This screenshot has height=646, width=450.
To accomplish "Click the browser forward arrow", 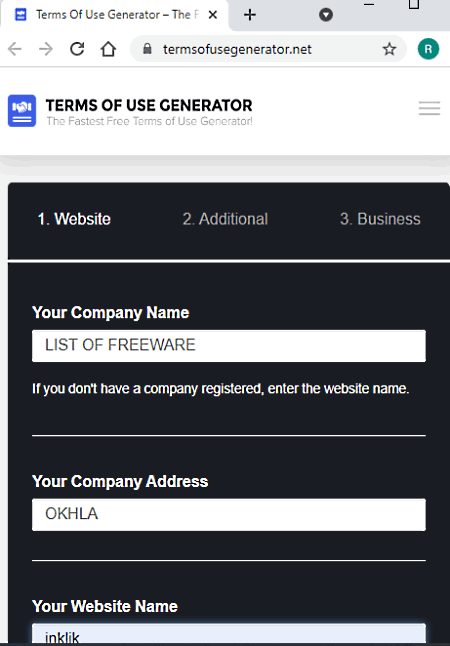I will 46,49.
